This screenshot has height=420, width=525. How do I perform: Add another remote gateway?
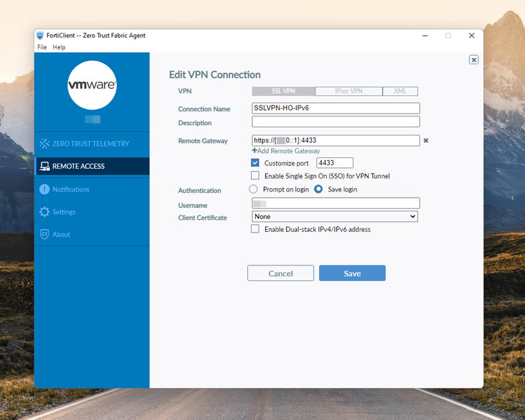(x=286, y=151)
